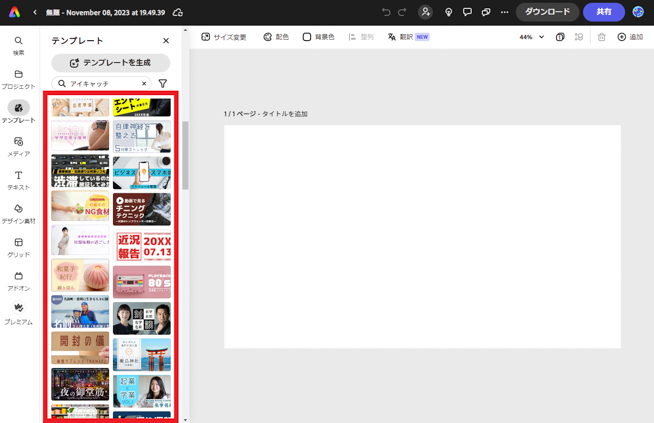Click Generate template (テンプレートを生成) button

coord(110,63)
